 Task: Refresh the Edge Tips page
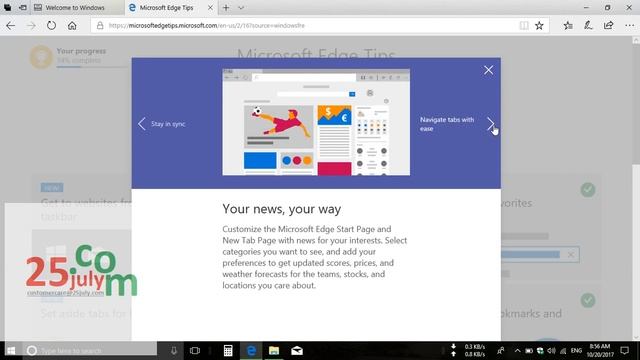pyautogui.click(x=51, y=26)
